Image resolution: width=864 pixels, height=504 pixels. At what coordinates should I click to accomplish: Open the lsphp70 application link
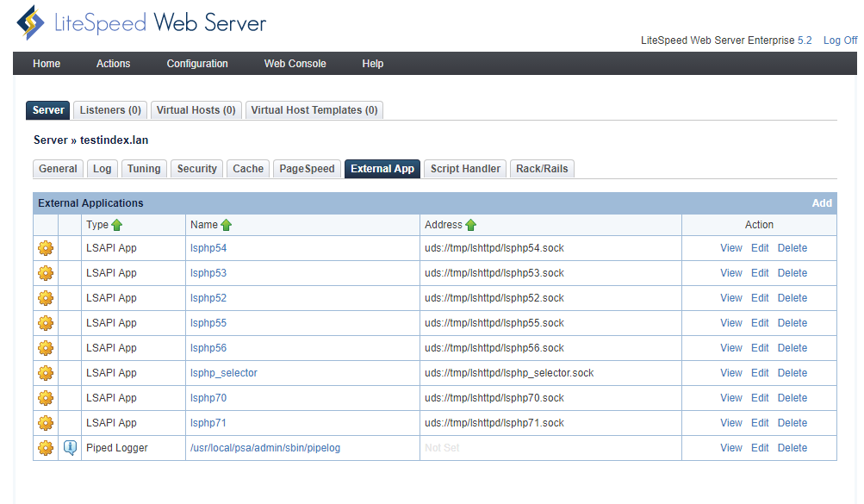click(x=208, y=398)
